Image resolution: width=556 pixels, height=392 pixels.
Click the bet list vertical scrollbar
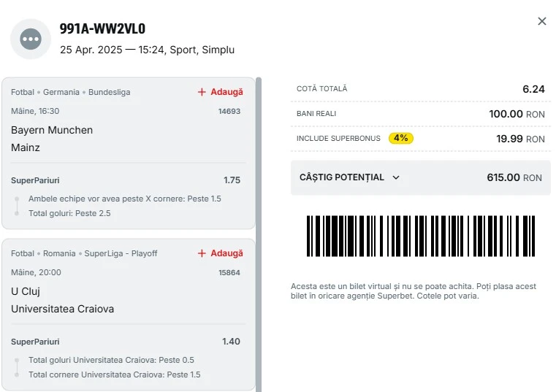[259, 234]
